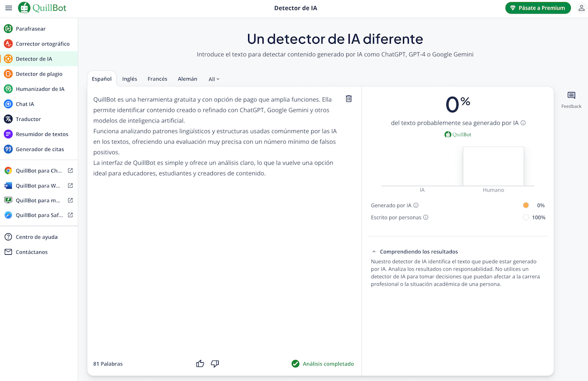The image size is (588, 381).
Task: Collapse the Comprendiendo los resultados section
Action: 374,251
